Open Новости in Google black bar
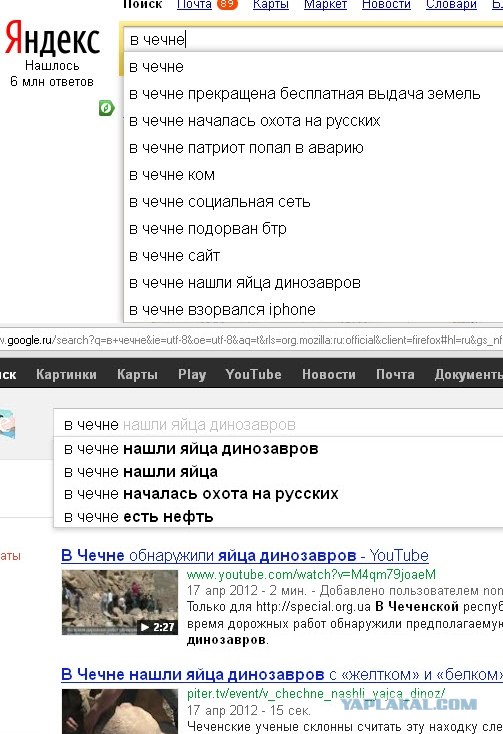This screenshot has width=503, height=734. [329, 374]
